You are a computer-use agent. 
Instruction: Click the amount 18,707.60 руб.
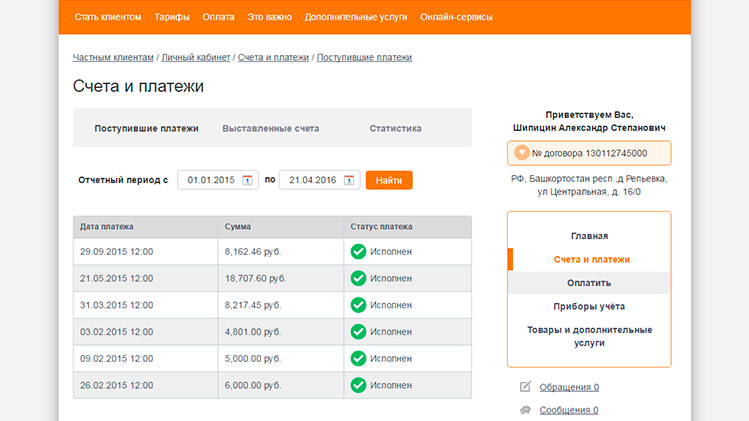point(256,279)
